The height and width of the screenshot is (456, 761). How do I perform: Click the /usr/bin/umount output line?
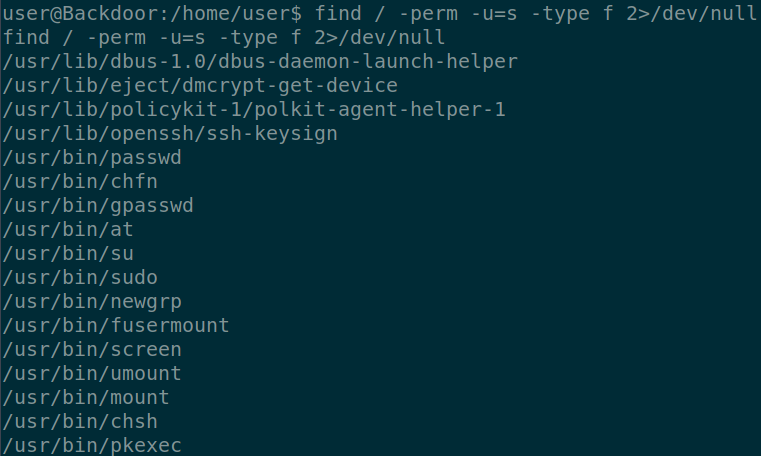(x=92, y=373)
